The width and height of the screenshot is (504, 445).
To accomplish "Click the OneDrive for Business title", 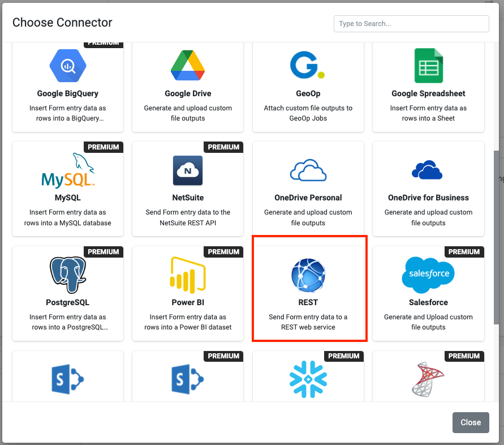I will pos(428,198).
